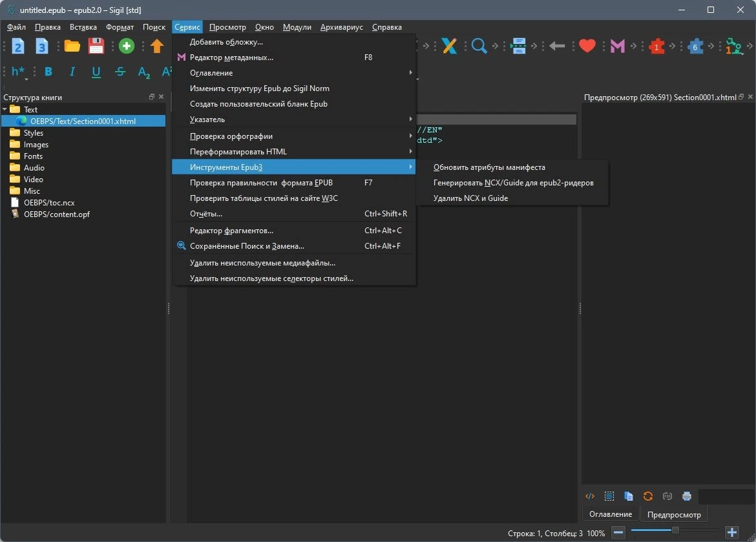Click the green robot automate icon

coord(734,47)
